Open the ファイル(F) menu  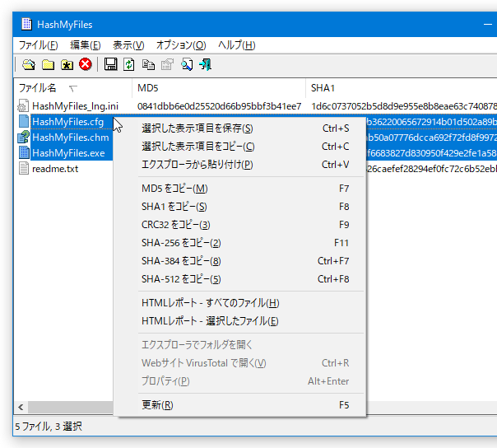click(x=39, y=45)
